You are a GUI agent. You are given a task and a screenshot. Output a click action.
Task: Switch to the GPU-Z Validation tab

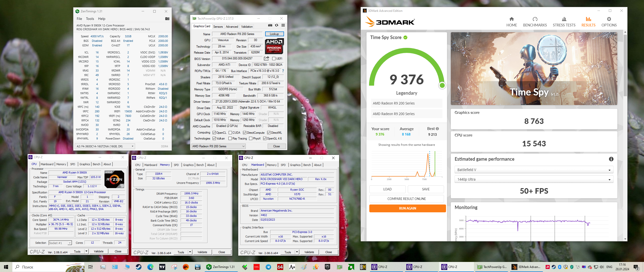pos(247,27)
